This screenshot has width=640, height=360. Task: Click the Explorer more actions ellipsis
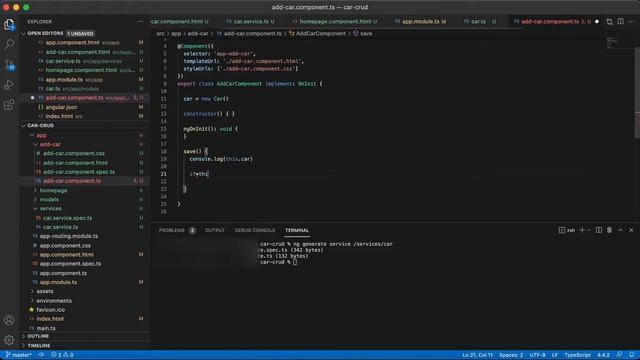(x=140, y=22)
